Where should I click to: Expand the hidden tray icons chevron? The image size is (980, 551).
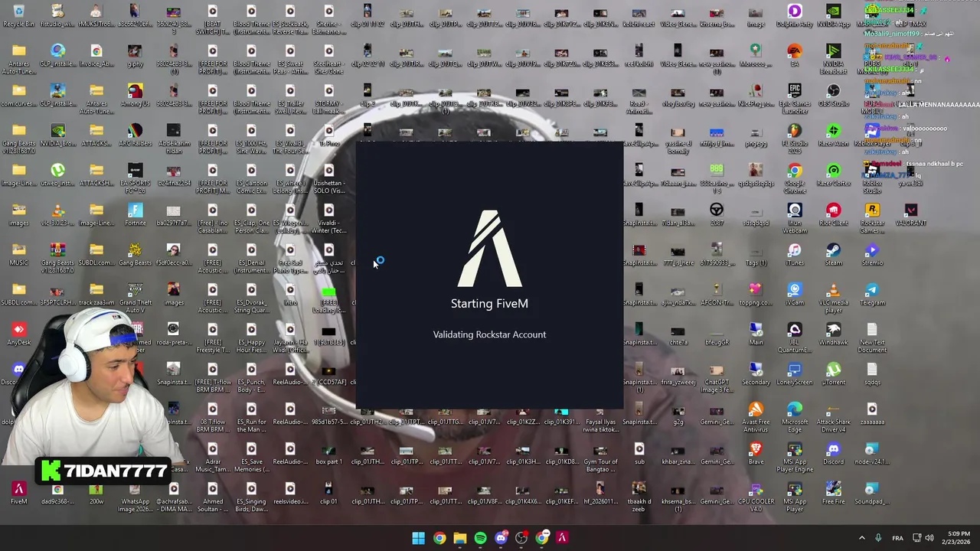point(861,538)
